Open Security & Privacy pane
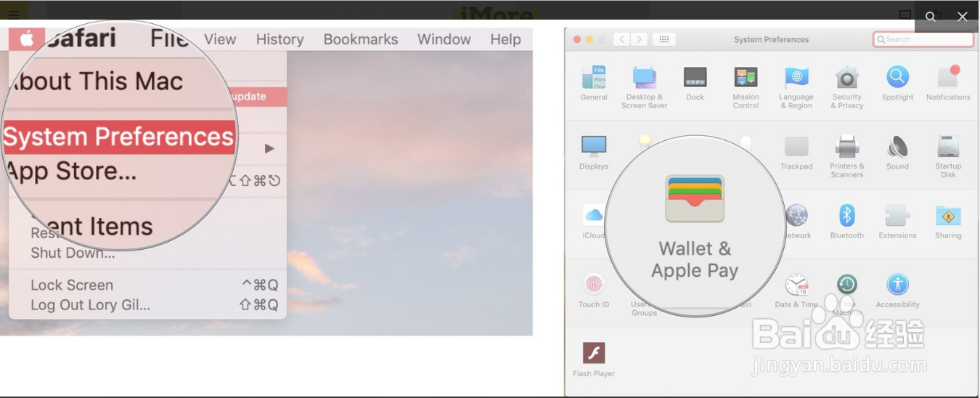This screenshot has height=398, width=980. tap(847, 87)
